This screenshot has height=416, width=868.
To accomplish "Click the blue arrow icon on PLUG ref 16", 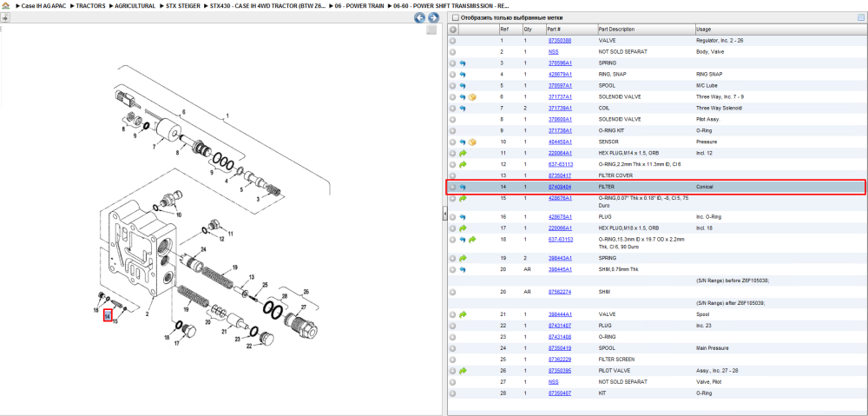I will 463,216.
